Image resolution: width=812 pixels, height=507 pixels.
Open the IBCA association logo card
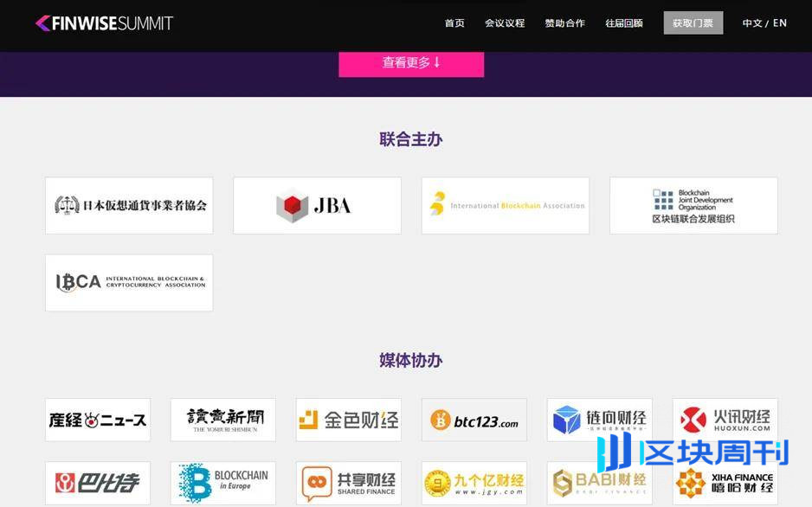tap(129, 282)
